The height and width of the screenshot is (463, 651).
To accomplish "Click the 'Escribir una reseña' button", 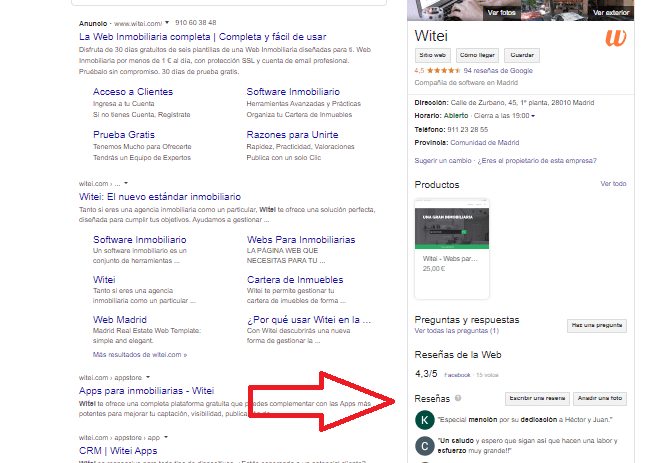I will (x=537, y=398).
